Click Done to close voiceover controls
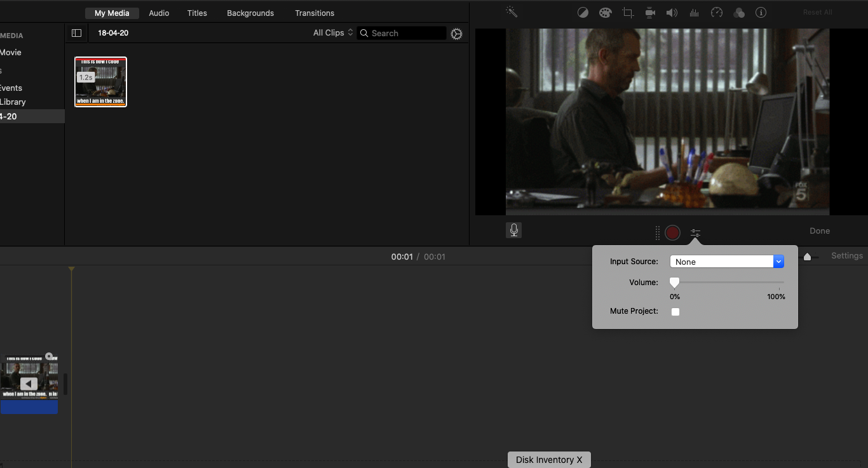Viewport: 868px width, 468px height. tap(820, 231)
